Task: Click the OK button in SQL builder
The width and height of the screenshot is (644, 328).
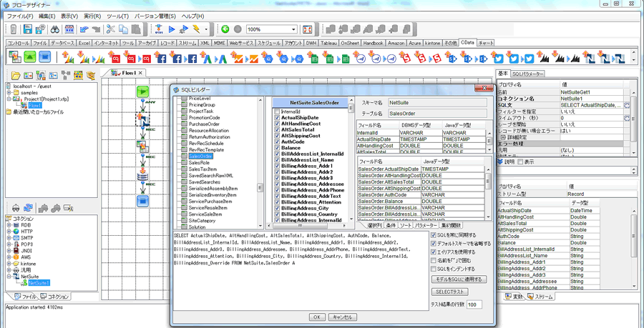Action: [317, 317]
